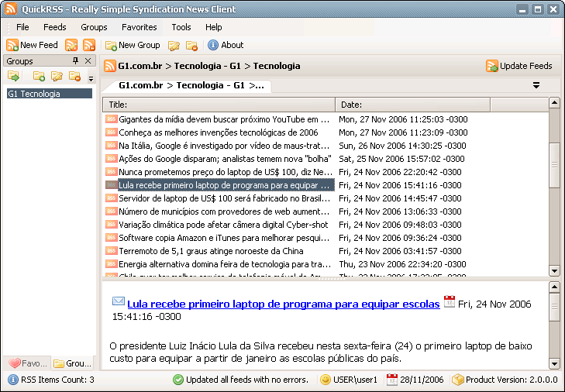
Task: Click the New Feed toolbar button
Action: [x=33, y=45]
